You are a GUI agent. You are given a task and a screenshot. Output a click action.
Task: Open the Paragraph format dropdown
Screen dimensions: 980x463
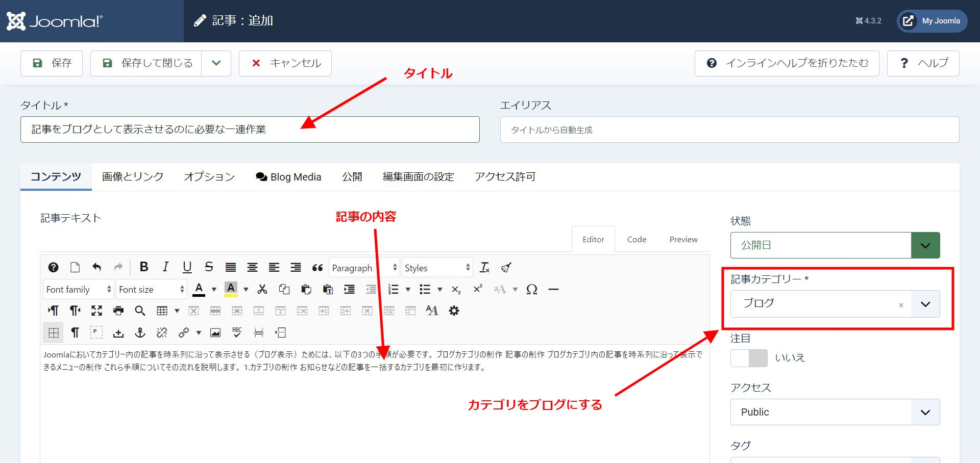[x=363, y=267]
